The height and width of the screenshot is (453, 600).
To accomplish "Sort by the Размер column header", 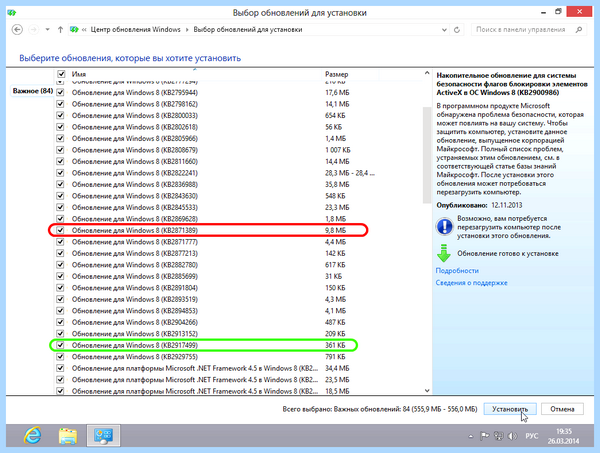I will [x=336, y=74].
